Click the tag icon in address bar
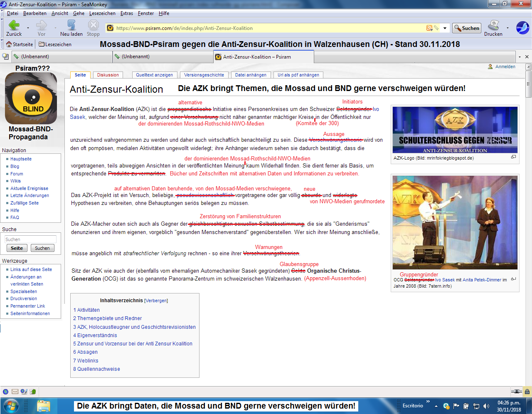532x414 pixels. coord(436,28)
